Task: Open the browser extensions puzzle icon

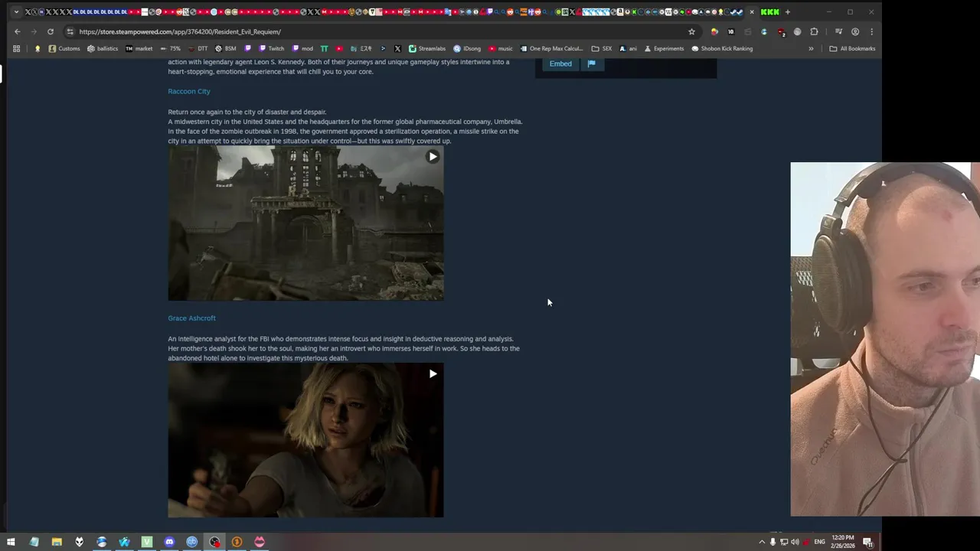Action: pyautogui.click(x=814, y=31)
